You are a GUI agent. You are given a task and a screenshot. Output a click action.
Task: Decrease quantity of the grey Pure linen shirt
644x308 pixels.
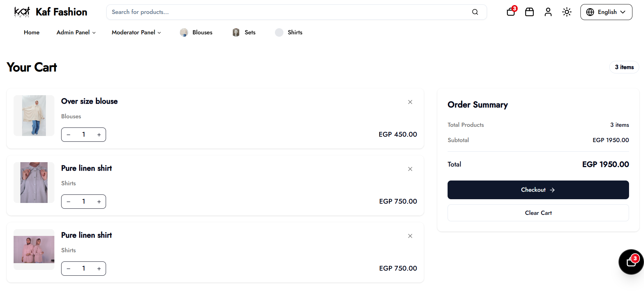(x=69, y=202)
